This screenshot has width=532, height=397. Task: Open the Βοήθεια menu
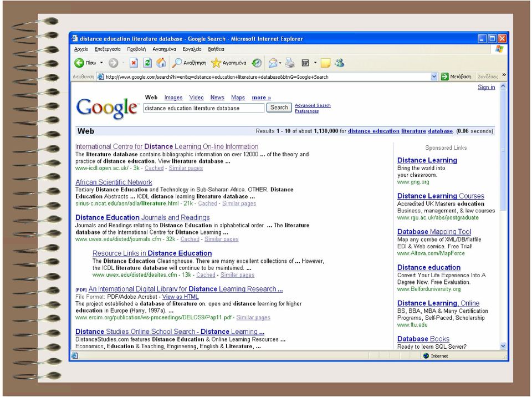click(216, 49)
